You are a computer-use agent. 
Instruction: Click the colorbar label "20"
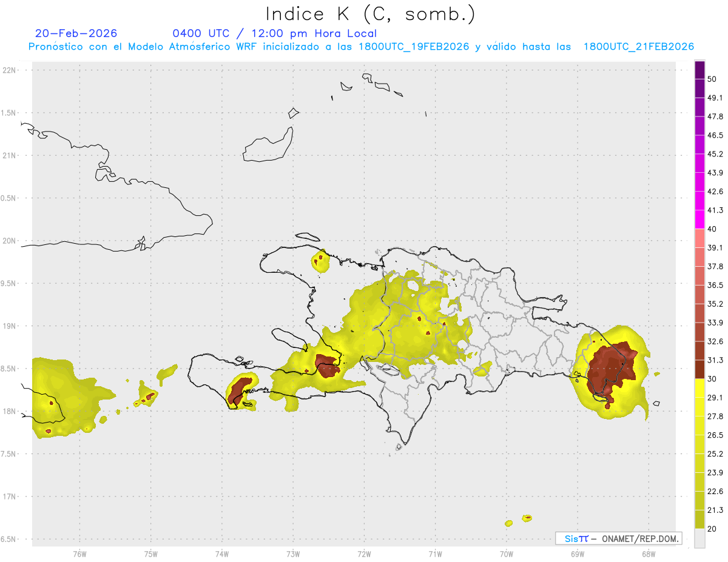coord(712,529)
